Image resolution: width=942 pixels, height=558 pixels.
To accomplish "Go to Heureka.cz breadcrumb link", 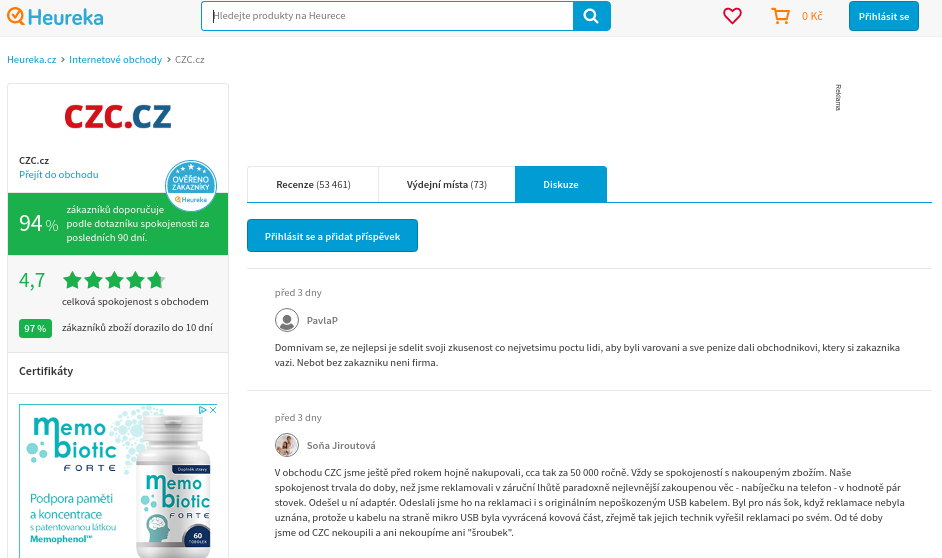I will (32, 59).
